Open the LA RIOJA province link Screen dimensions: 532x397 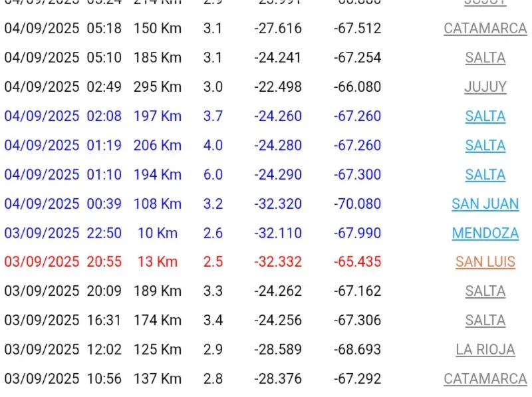[x=485, y=350]
